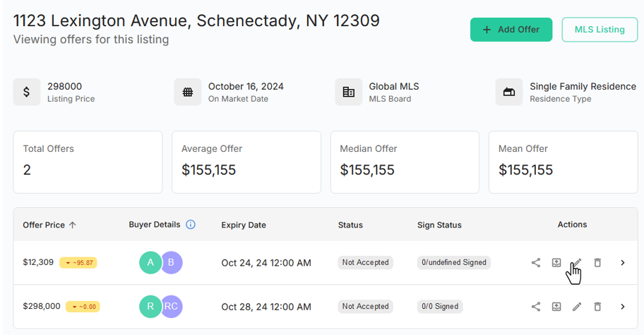Delete the $298,000 offer with trash icon
The image size is (644, 335).
pyautogui.click(x=597, y=307)
